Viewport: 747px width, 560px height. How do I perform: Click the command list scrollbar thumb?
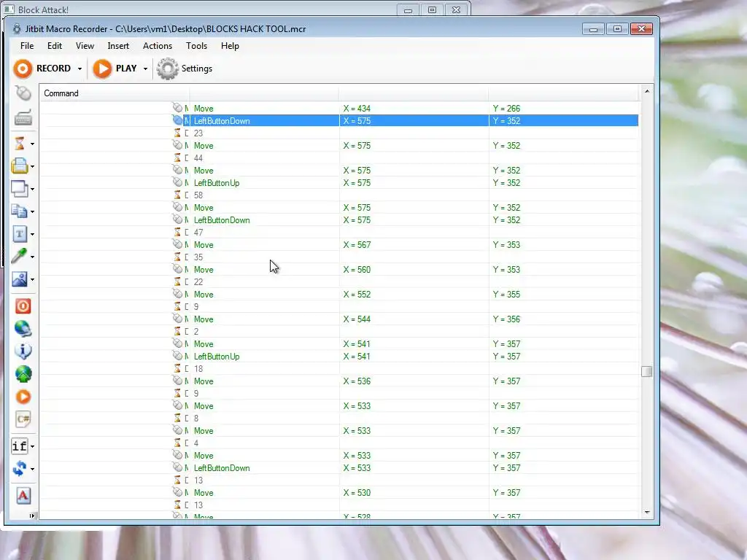[x=646, y=371]
